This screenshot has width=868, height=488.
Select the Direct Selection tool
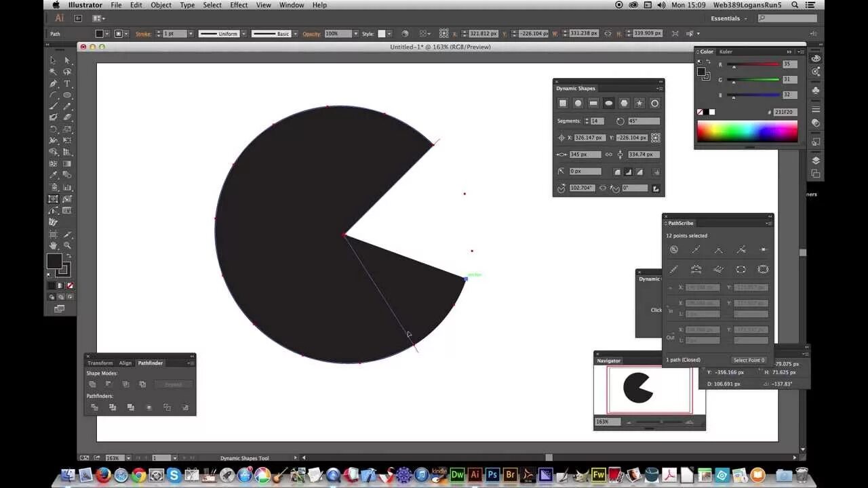(x=67, y=60)
